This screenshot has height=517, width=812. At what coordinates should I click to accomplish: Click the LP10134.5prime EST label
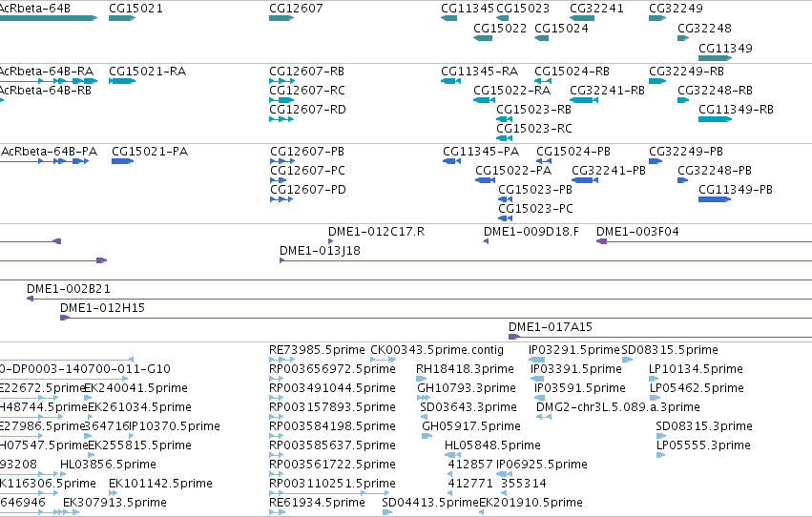696,368
